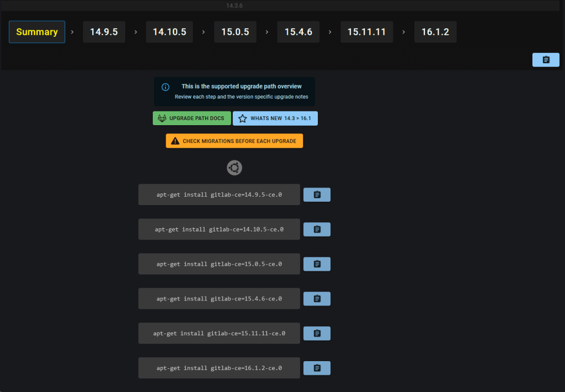Select the 16.1.2 version step
565x392 pixels.
[435, 31]
